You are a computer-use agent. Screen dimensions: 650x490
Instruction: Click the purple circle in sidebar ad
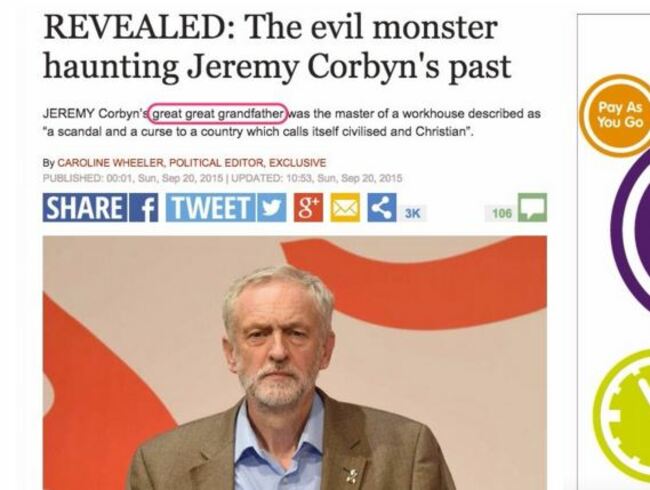coord(631,232)
